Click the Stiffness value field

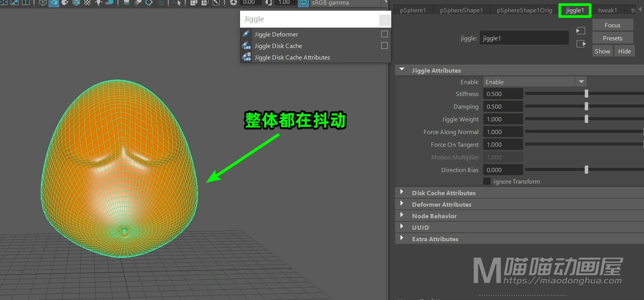click(503, 94)
